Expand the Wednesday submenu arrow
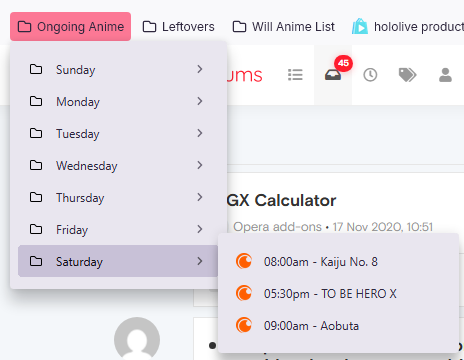Image resolution: width=464 pixels, height=360 pixels. pyautogui.click(x=200, y=165)
